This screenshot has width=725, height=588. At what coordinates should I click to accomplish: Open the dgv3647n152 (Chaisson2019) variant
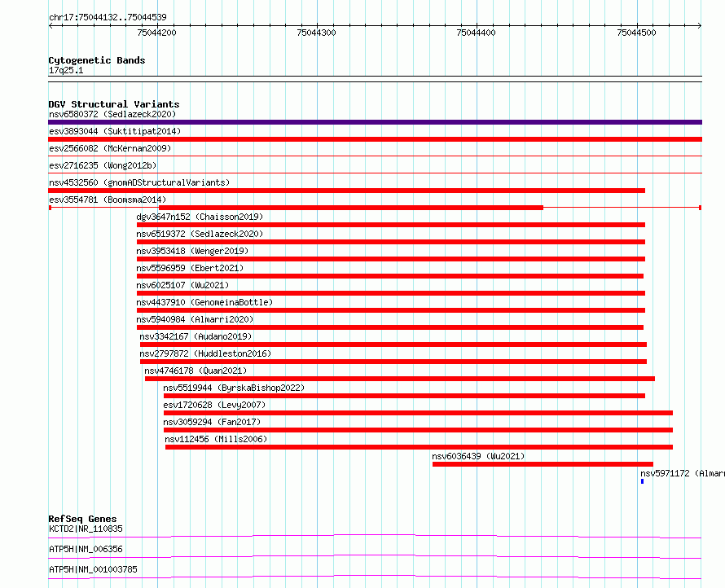(x=200, y=217)
